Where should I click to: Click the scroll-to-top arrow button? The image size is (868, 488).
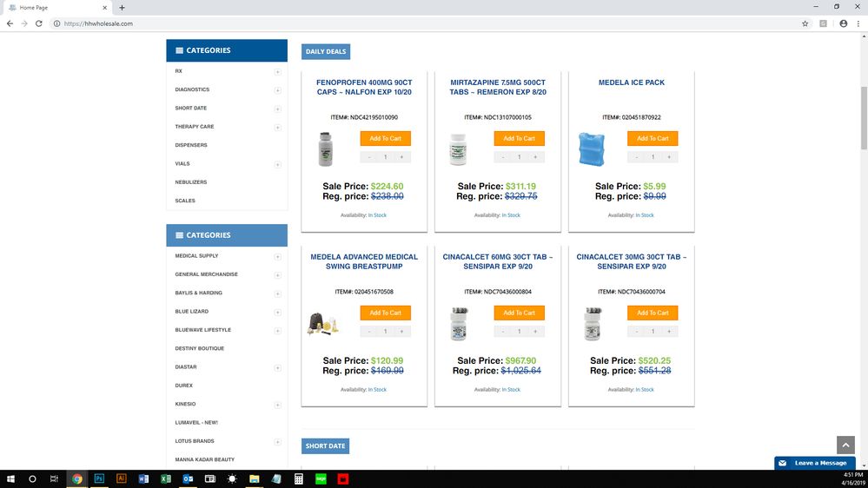pyautogui.click(x=845, y=445)
